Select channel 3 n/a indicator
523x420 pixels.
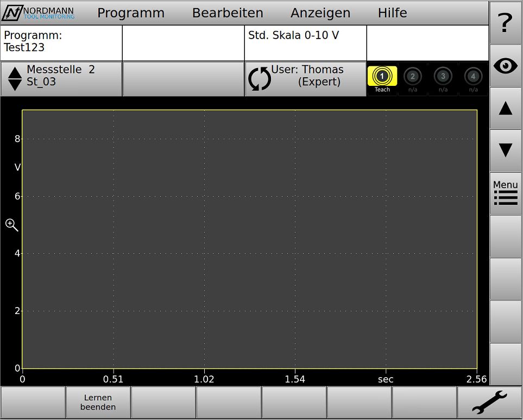tap(443, 78)
